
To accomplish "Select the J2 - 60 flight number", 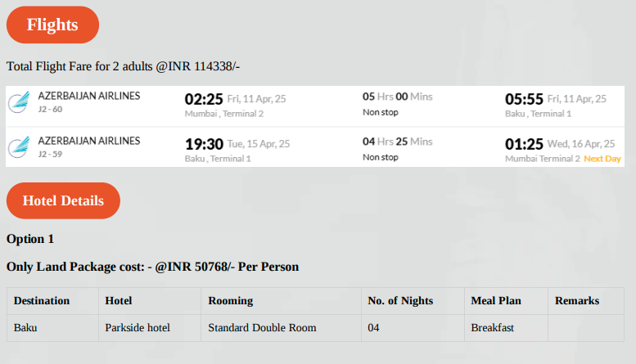I will point(50,110).
